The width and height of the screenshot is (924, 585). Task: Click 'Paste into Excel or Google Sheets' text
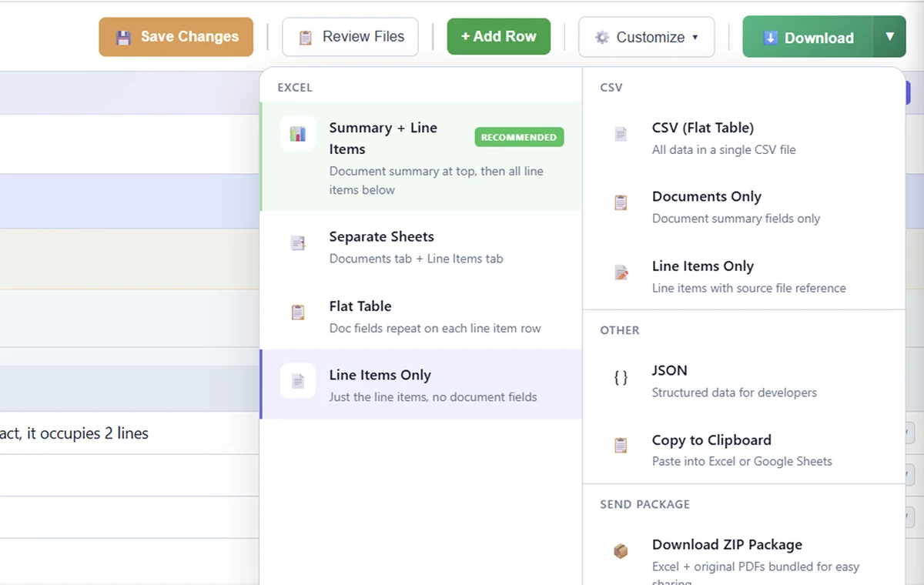[742, 461]
